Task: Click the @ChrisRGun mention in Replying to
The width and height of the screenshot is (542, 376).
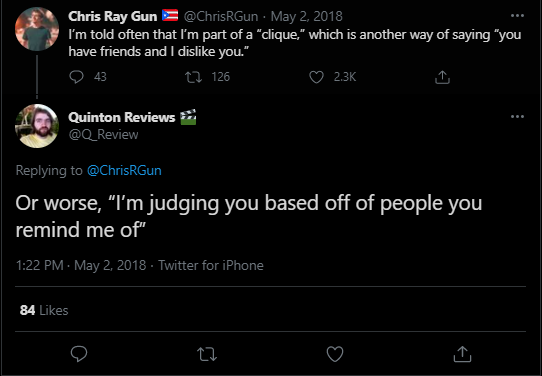Action: 124,170
